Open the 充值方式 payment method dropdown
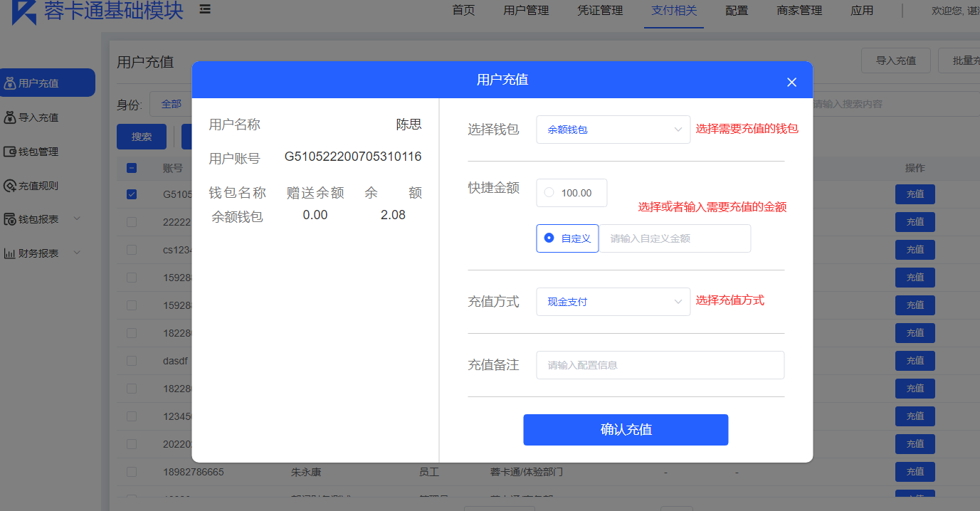980x511 pixels. pyautogui.click(x=613, y=302)
